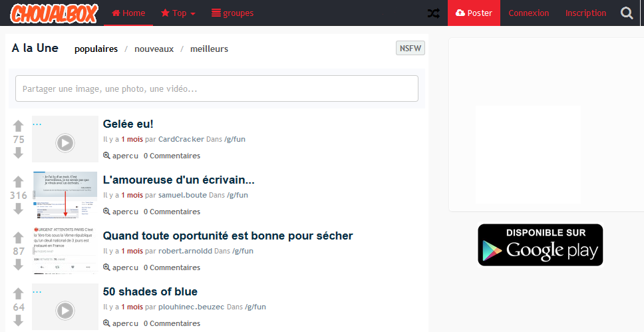The image size is (644, 332).
Task: Open options dots on "Gelée eu!" thumbnail
Action: [37, 124]
